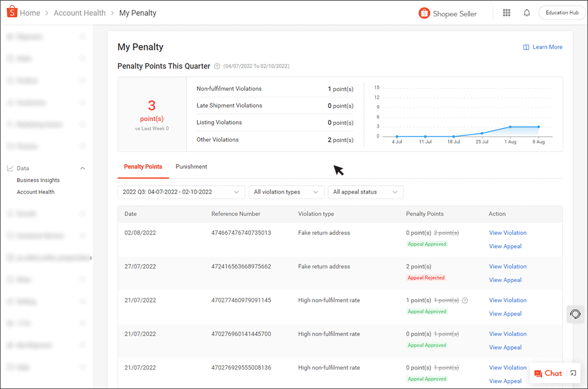Click the Other Violations row
This screenshot has height=389, width=588.
(275, 140)
